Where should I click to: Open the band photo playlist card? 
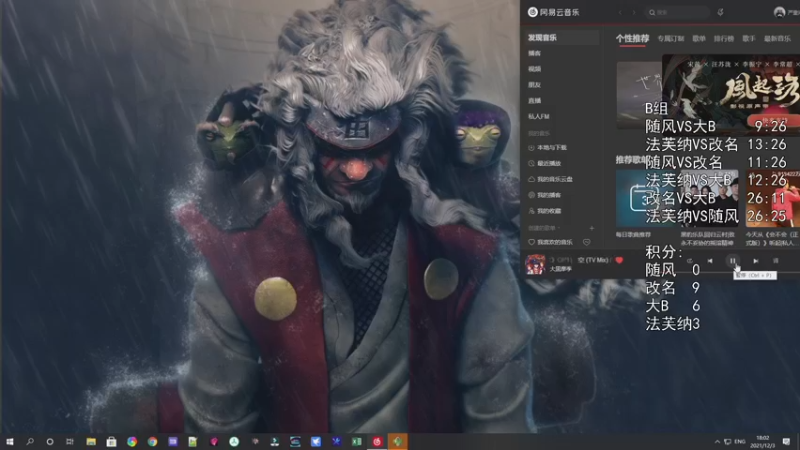(709, 198)
